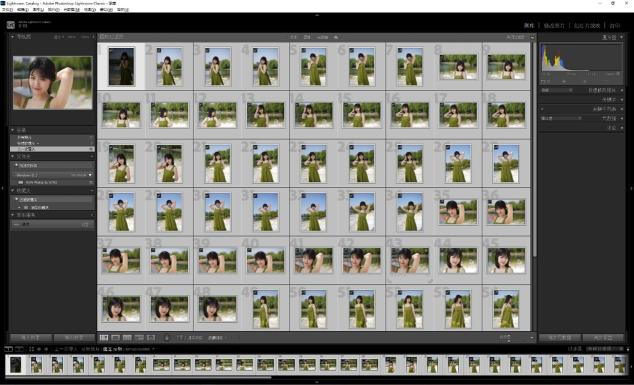Open the Edit menu

(x=23, y=9)
